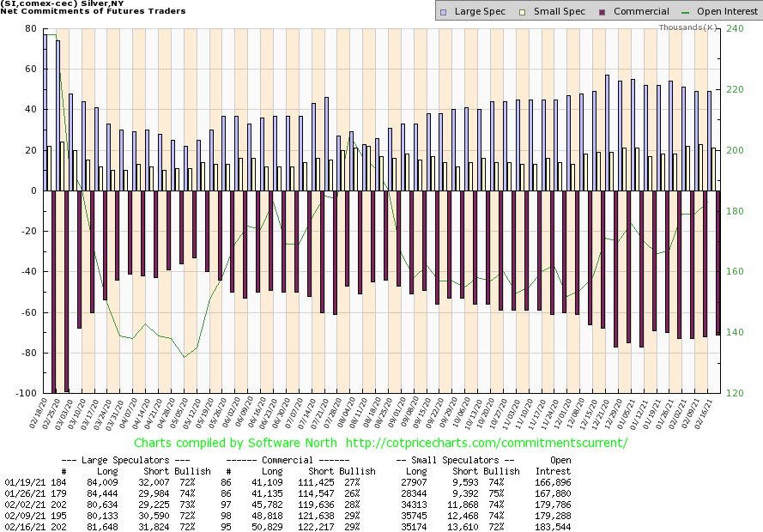Click the Thousands(K) axis unit label
This screenshot has height=532, width=763.
click(x=687, y=27)
